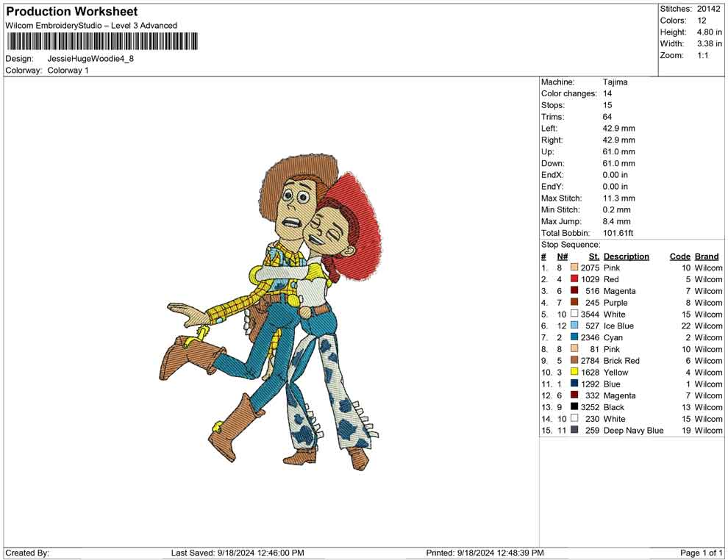This screenshot has height=560, width=728.
Task: Select the Purple 245 color swatch
Action: 574,302
